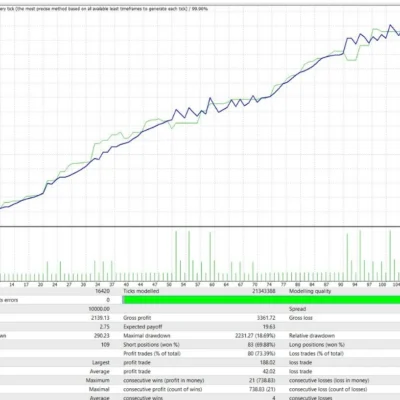Click 'Long positions (won %)' label
The image size is (400, 400).
(317, 345)
